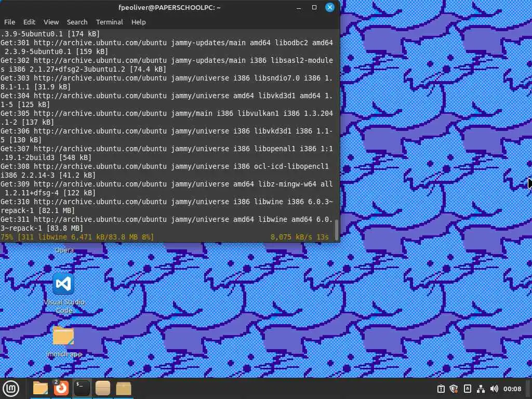The image size is (532, 399).
Task: Open the Edit menu in Terminal
Action: tap(29, 22)
